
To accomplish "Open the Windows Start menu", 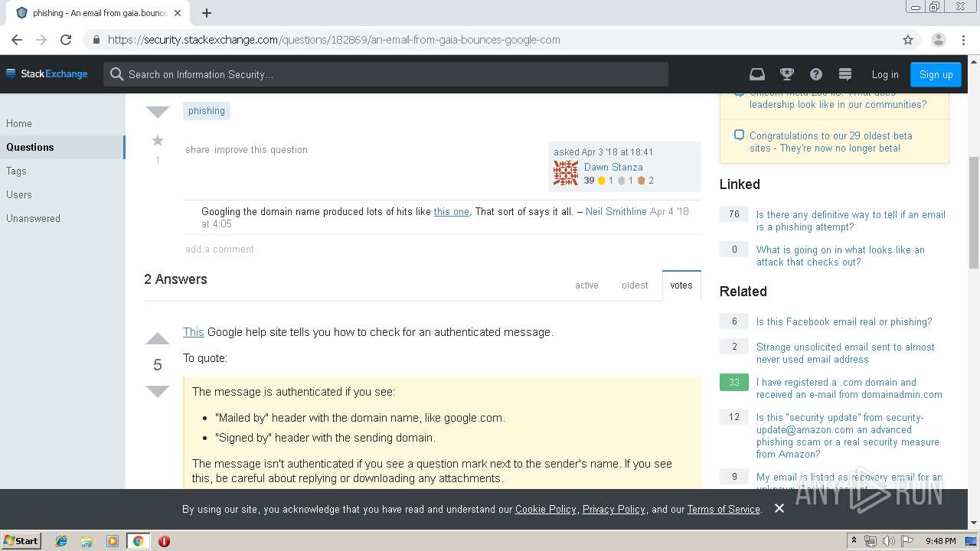I will [21, 541].
